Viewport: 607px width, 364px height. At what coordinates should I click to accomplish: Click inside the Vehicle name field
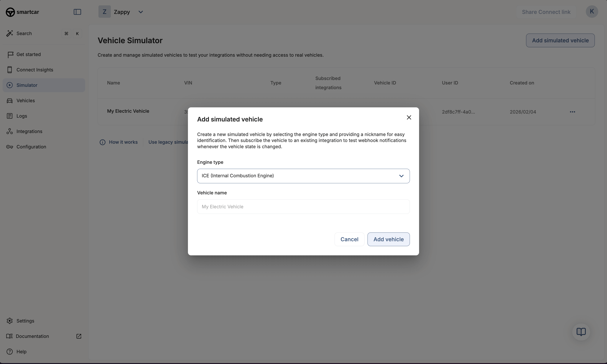tap(303, 207)
